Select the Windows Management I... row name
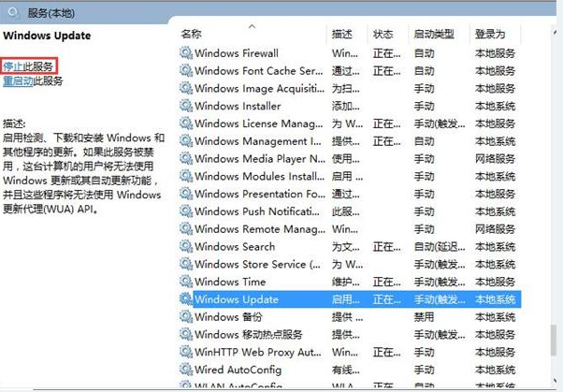 point(258,141)
